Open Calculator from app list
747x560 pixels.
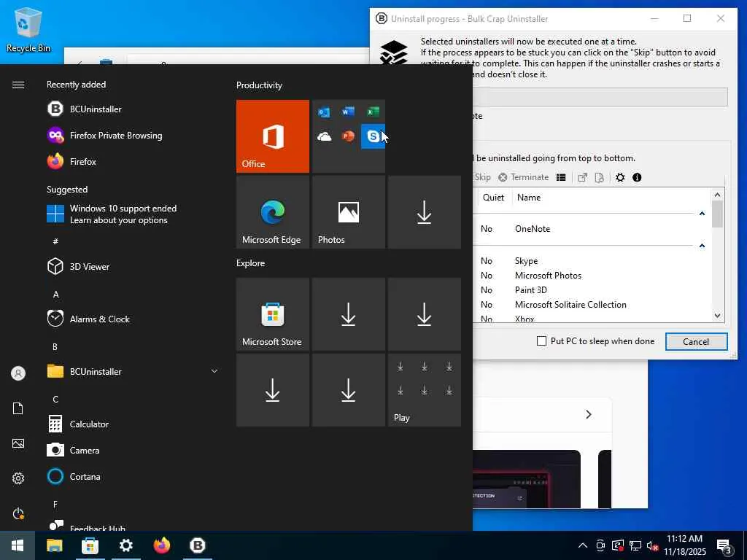tap(78, 424)
